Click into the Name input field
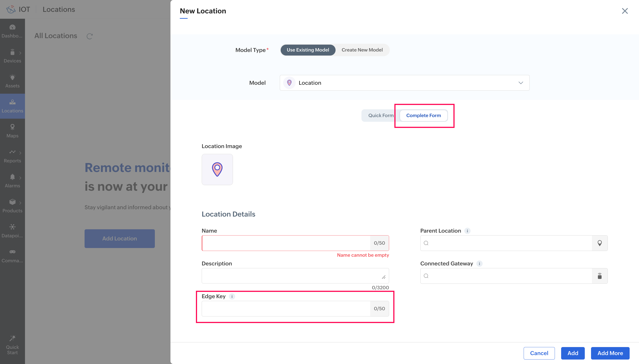The height and width of the screenshot is (364, 639). coord(286,243)
